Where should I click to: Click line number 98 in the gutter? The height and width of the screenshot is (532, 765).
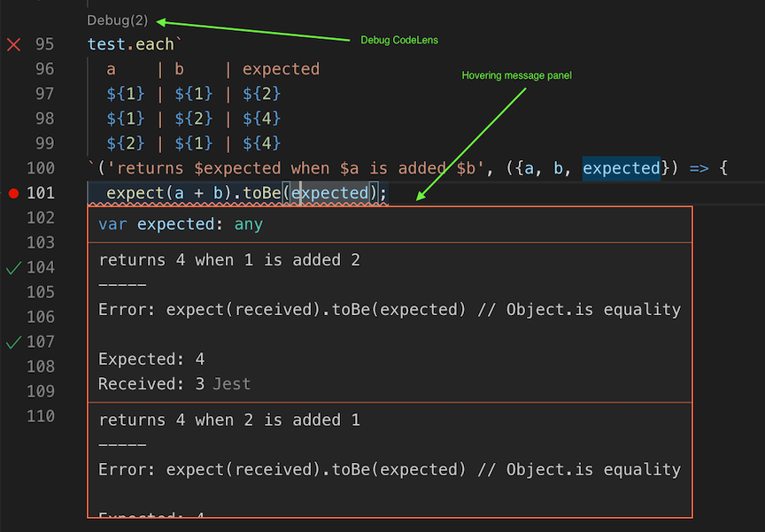coord(44,119)
